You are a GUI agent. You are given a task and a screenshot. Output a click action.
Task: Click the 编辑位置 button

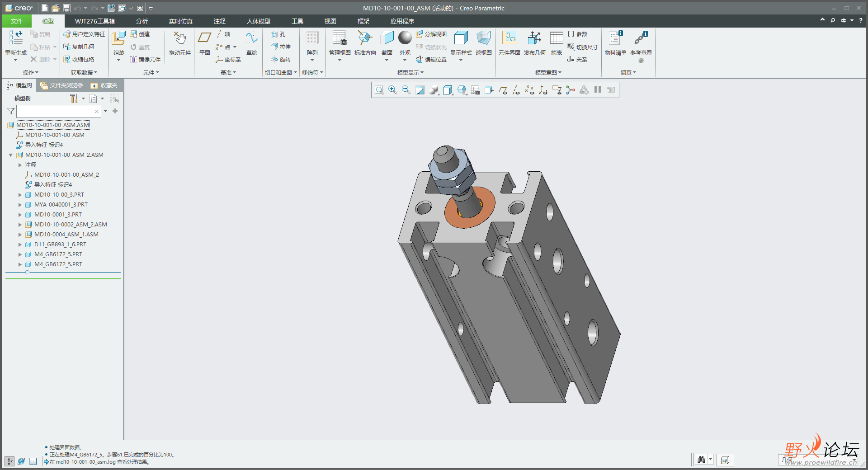(431, 60)
